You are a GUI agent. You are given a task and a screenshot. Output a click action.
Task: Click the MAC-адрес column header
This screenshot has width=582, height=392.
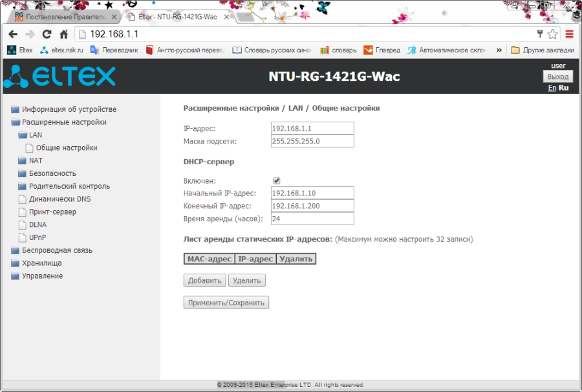210,259
